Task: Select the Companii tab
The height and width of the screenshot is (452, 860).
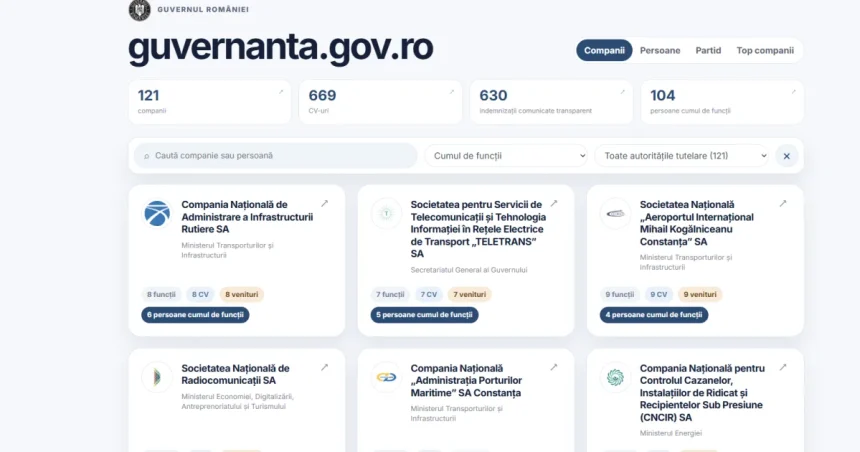Action: tap(604, 50)
